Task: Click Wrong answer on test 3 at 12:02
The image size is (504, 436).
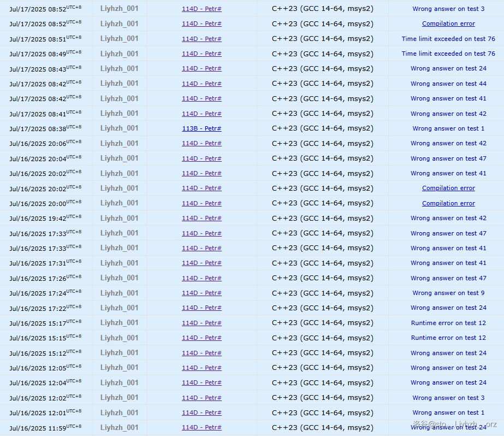Action: click(448, 398)
